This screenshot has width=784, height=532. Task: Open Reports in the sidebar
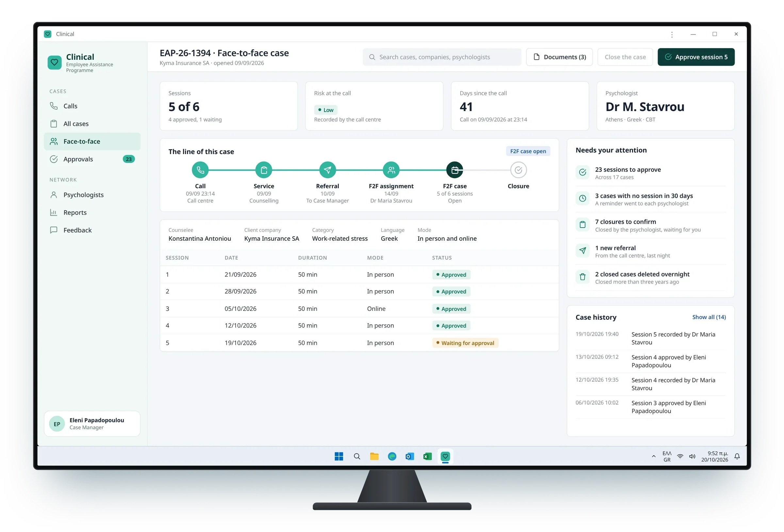92,213
